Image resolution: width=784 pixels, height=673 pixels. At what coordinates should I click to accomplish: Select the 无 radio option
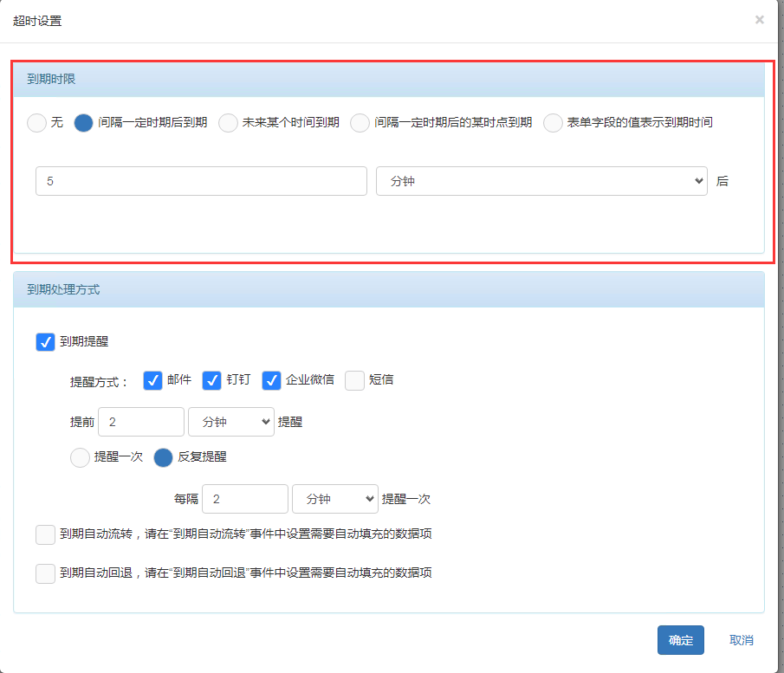(x=36, y=123)
